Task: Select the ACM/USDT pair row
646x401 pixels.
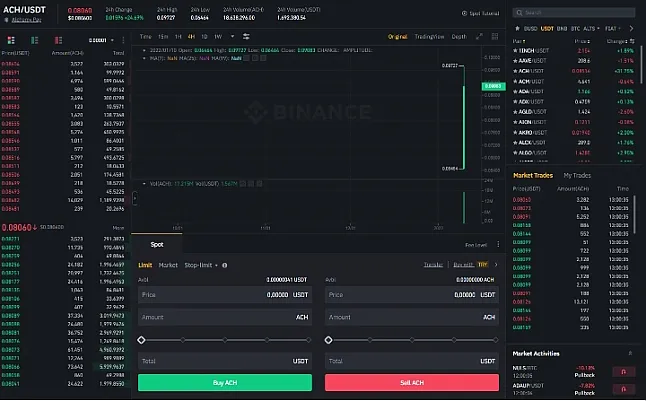Action: [573, 81]
